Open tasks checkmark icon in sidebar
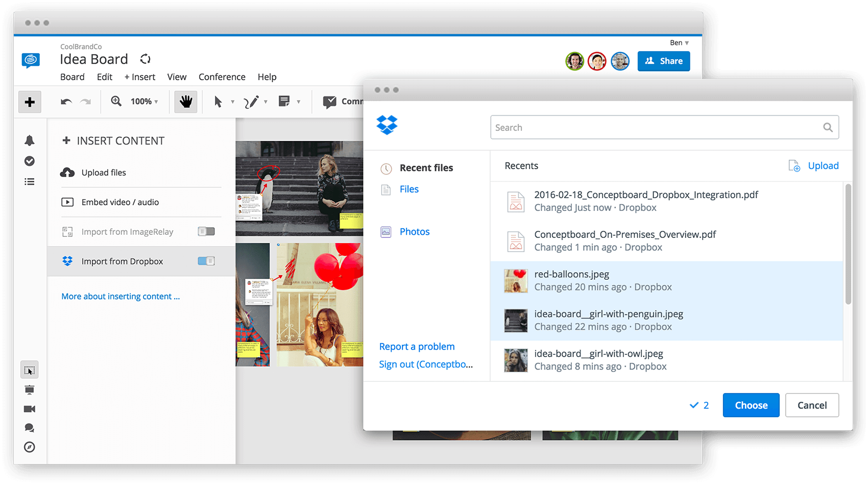868x484 pixels. point(30,161)
